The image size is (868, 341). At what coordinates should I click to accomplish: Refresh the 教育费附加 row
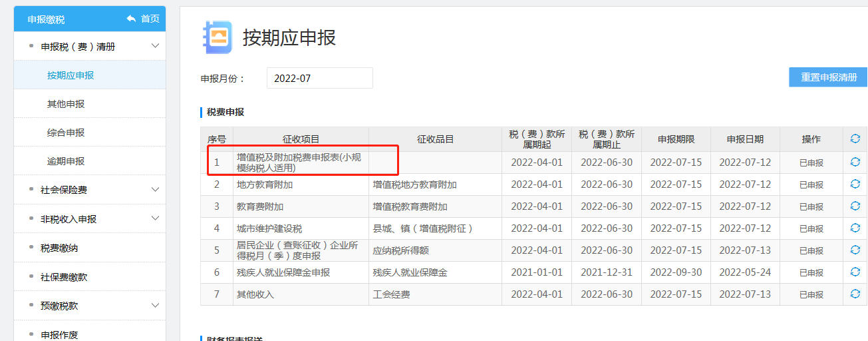(x=855, y=206)
